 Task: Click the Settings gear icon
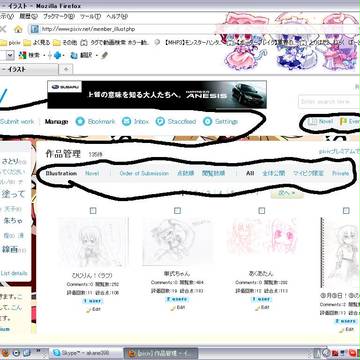point(207,122)
